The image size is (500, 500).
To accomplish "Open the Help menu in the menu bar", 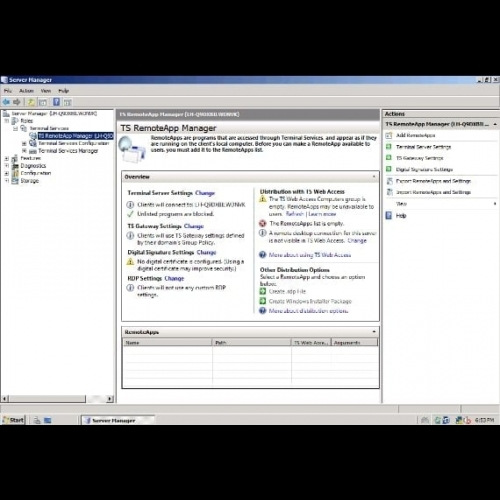I will [x=63, y=91].
